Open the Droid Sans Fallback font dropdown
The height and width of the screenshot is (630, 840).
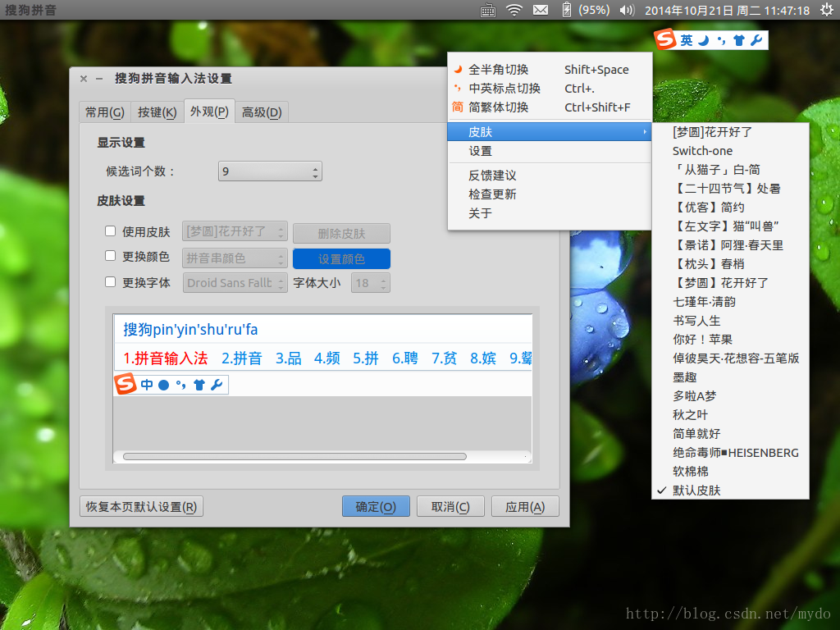(235, 283)
